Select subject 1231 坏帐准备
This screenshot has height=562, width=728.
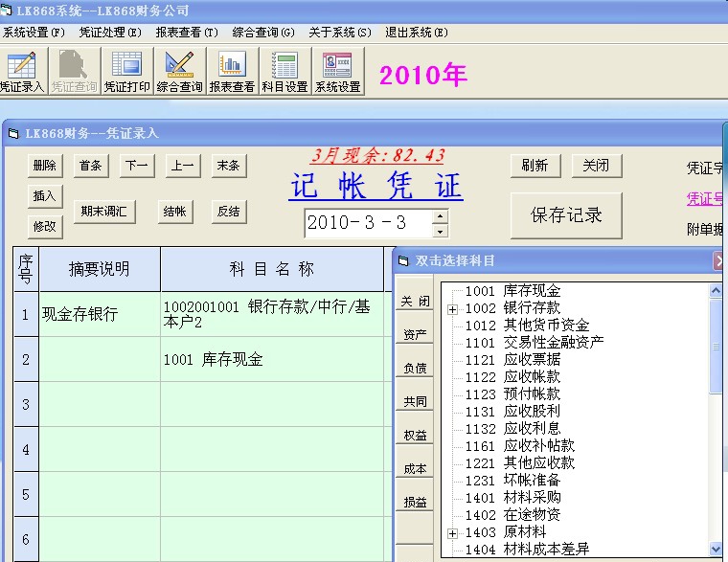point(513,480)
